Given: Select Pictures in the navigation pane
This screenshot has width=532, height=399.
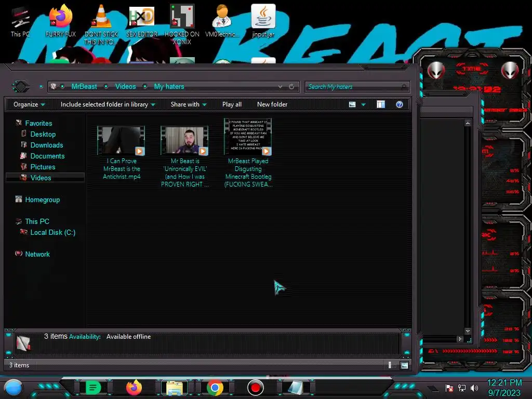Looking at the screenshot, I should 43,167.
